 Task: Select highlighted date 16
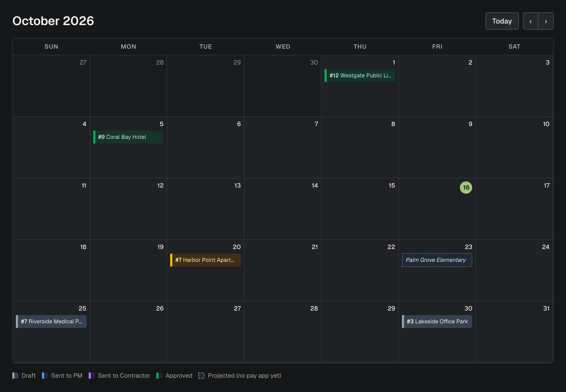click(x=466, y=188)
